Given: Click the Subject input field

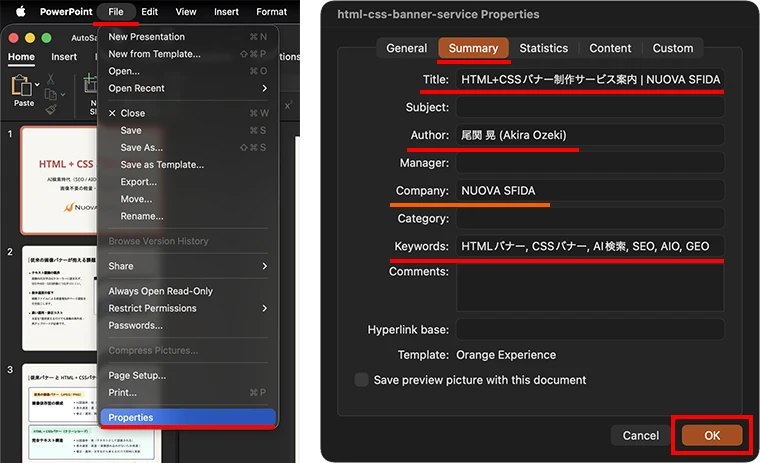Looking at the screenshot, I should coord(590,107).
